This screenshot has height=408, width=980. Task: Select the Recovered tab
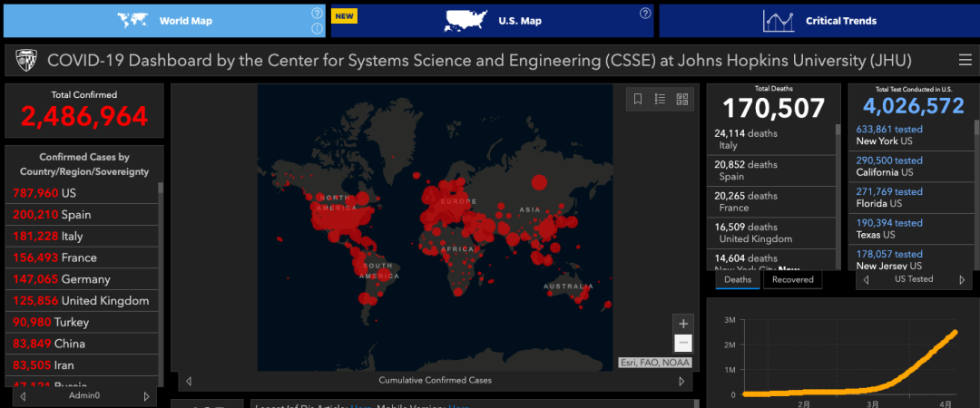click(792, 279)
